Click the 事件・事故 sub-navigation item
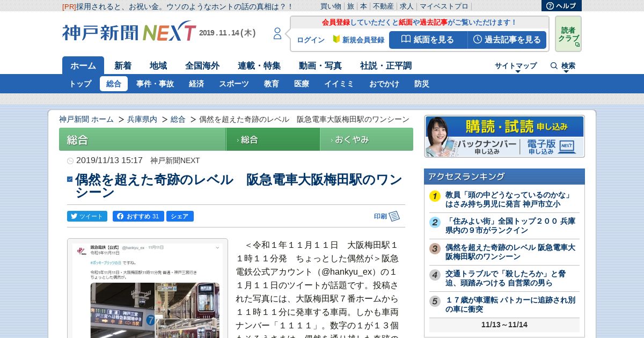The width and height of the screenshot is (644, 338). pos(155,84)
